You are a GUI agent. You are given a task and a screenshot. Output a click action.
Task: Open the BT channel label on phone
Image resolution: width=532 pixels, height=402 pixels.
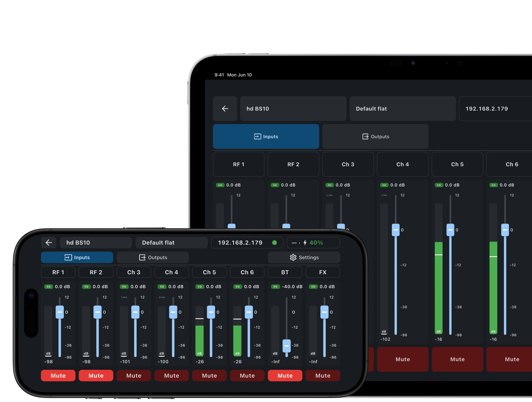pos(285,272)
